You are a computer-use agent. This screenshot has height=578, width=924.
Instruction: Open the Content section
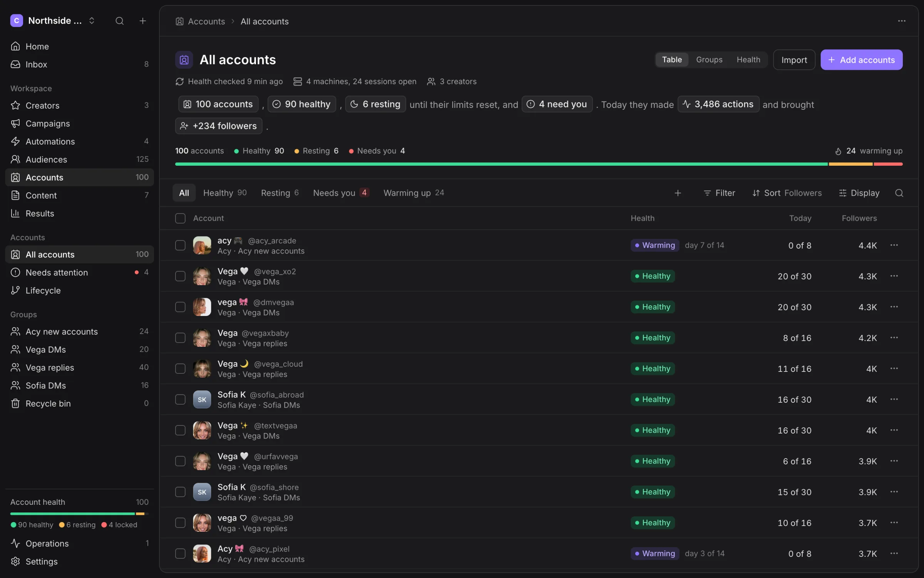(79, 195)
